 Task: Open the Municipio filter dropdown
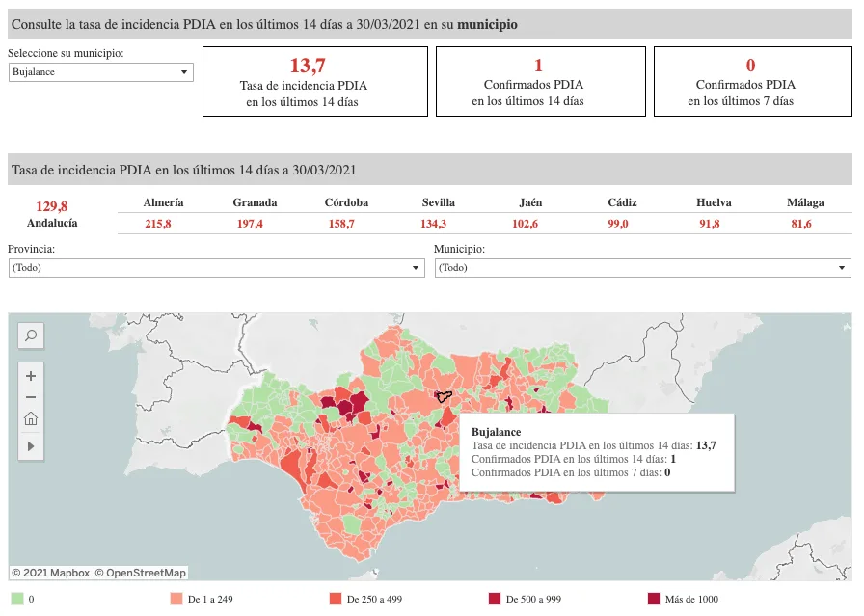point(642,268)
